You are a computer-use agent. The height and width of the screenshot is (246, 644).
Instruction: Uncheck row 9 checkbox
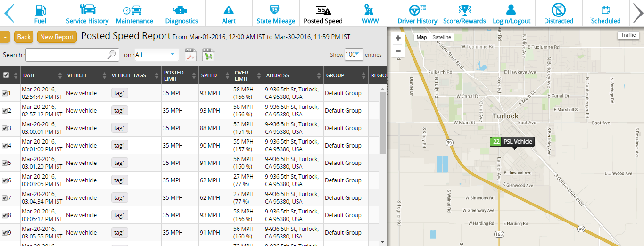pyautogui.click(x=4, y=233)
